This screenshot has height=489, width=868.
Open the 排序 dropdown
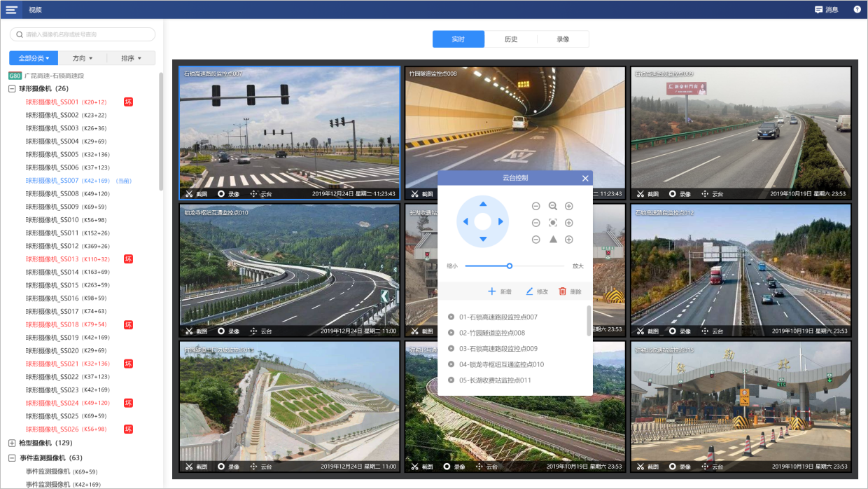131,58
